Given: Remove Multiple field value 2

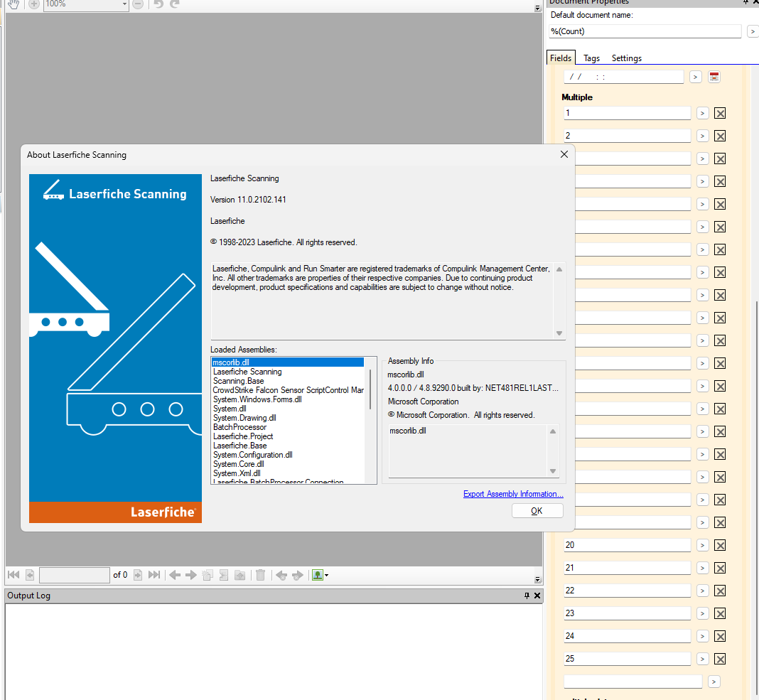Looking at the screenshot, I should (x=721, y=136).
